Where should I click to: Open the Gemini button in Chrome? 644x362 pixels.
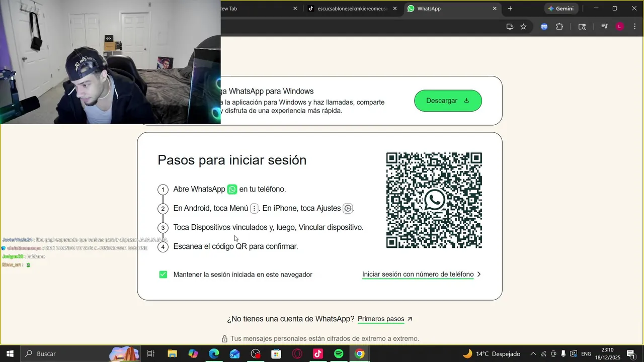(561, 9)
